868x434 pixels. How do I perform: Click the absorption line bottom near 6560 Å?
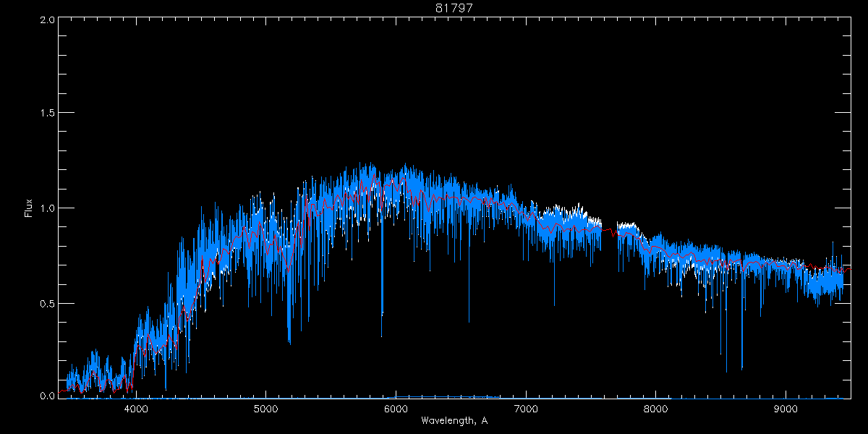coord(469,318)
